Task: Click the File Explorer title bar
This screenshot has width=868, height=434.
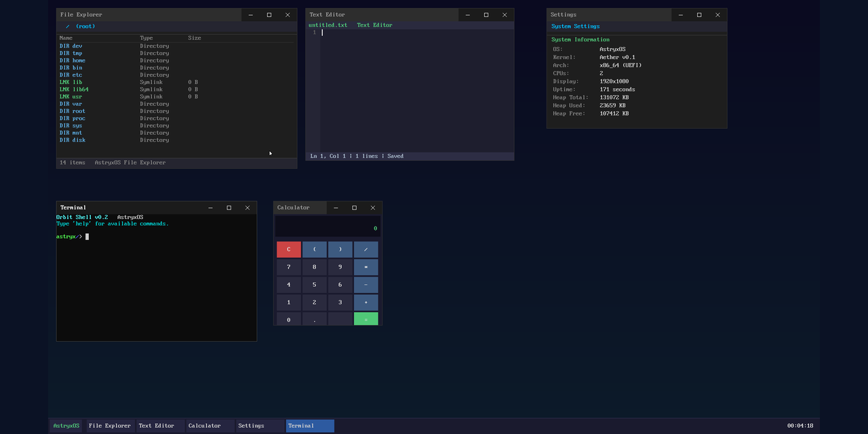Action: pos(149,15)
